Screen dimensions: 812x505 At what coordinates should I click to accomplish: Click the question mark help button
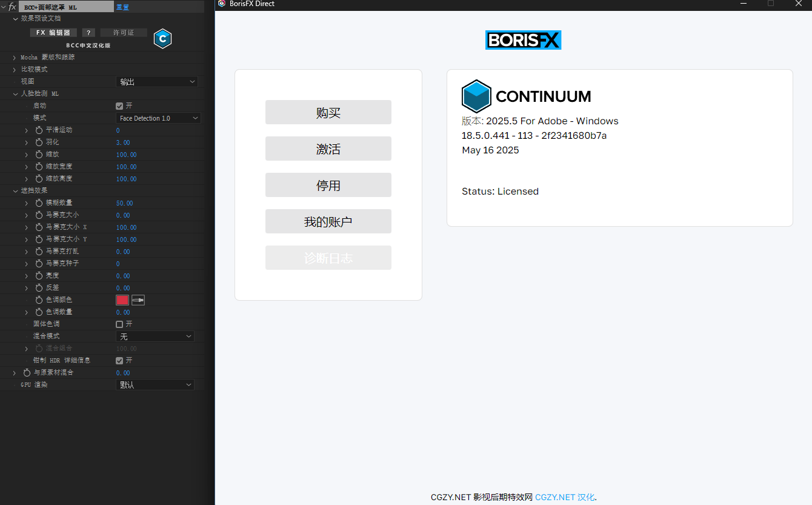point(88,33)
